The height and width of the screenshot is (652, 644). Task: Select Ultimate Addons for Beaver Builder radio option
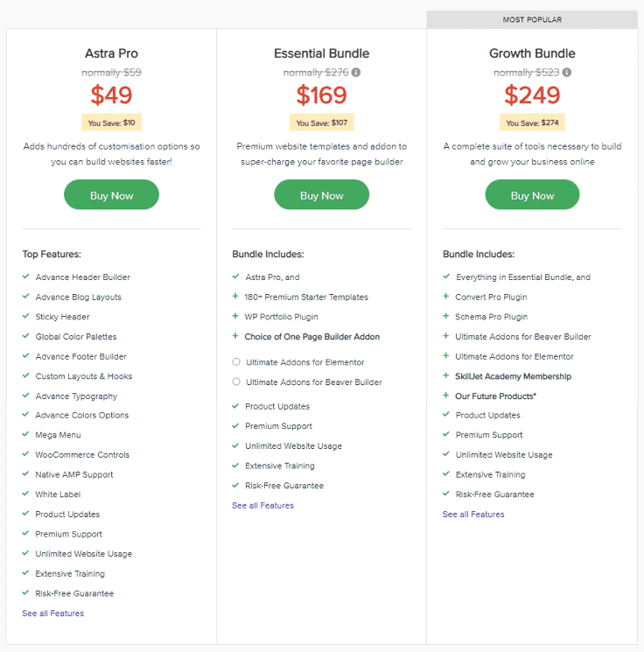pyautogui.click(x=236, y=382)
